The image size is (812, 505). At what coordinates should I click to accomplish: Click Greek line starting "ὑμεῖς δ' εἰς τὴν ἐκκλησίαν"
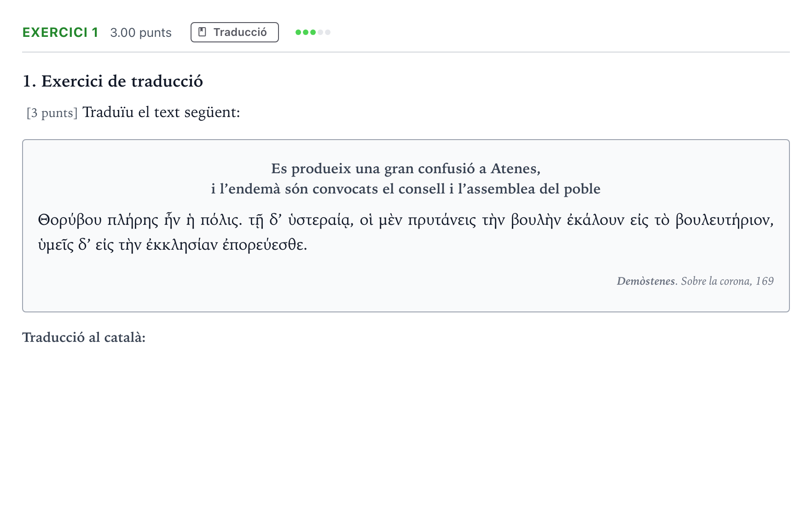click(173, 245)
